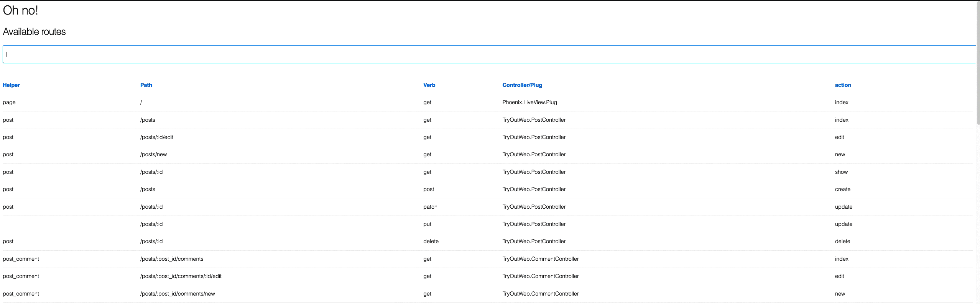Viewport: 980px width, 304px height.
Task: Click the action column header
Action: pyautogui.click(x=843, y=85)
